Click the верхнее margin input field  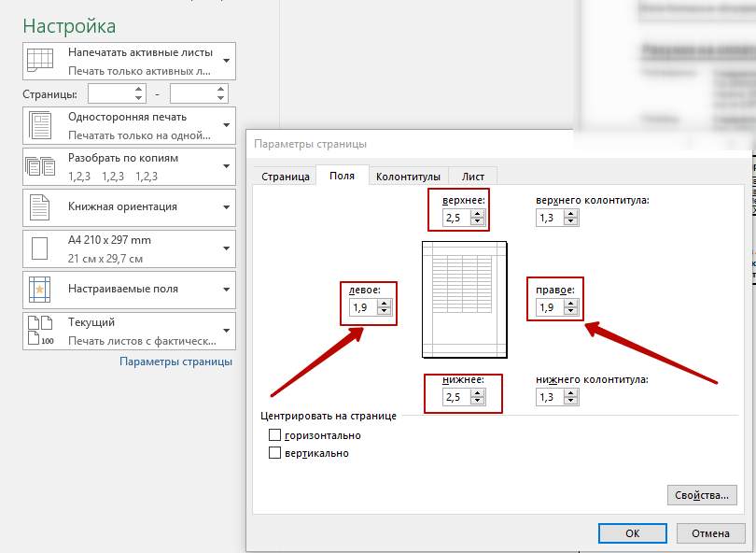[455, 218]
